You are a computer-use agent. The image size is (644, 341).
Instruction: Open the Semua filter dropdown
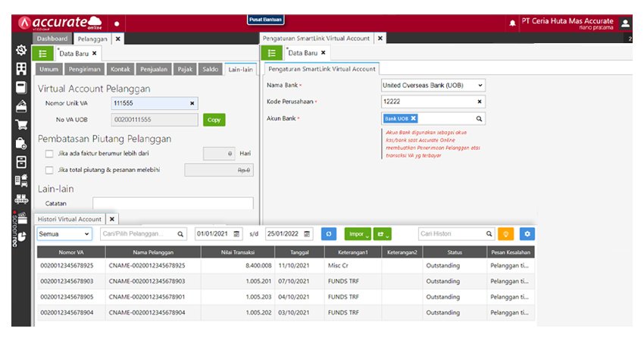pyautogui.click(x=64, y=234)
